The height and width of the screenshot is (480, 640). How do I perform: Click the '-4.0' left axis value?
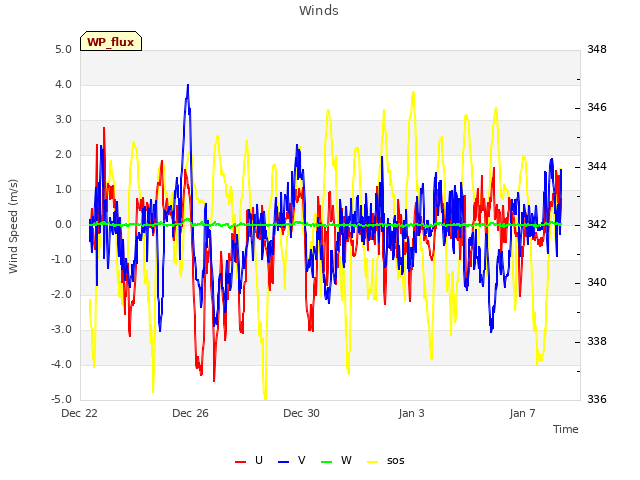point(61,364)
